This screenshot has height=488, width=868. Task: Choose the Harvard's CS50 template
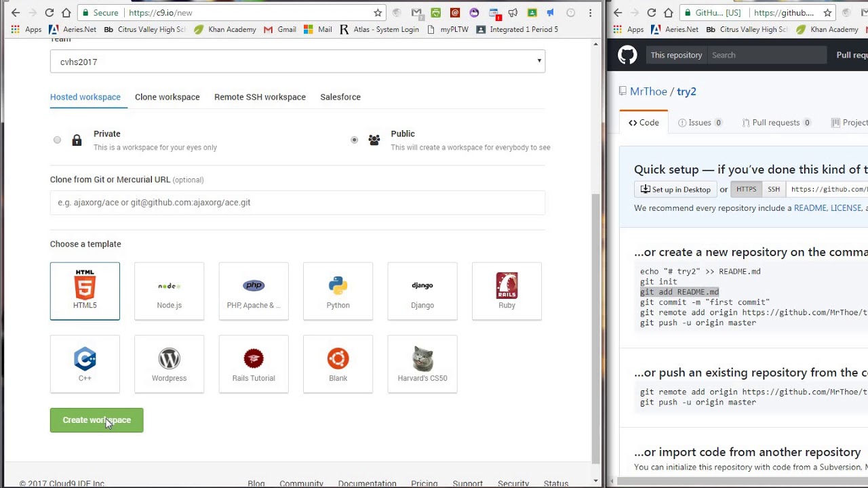click(422, 364)
